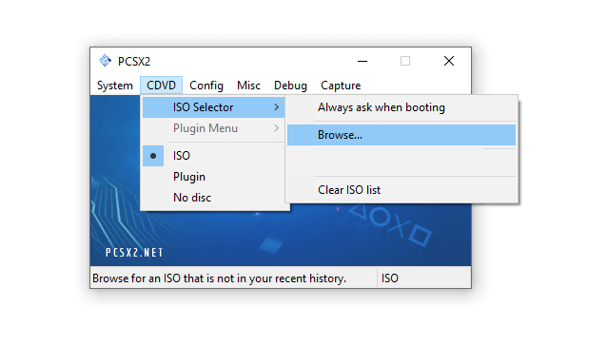607x364 pixels.
Task: Open the Capture menu
Action: (x=341, y=86)
